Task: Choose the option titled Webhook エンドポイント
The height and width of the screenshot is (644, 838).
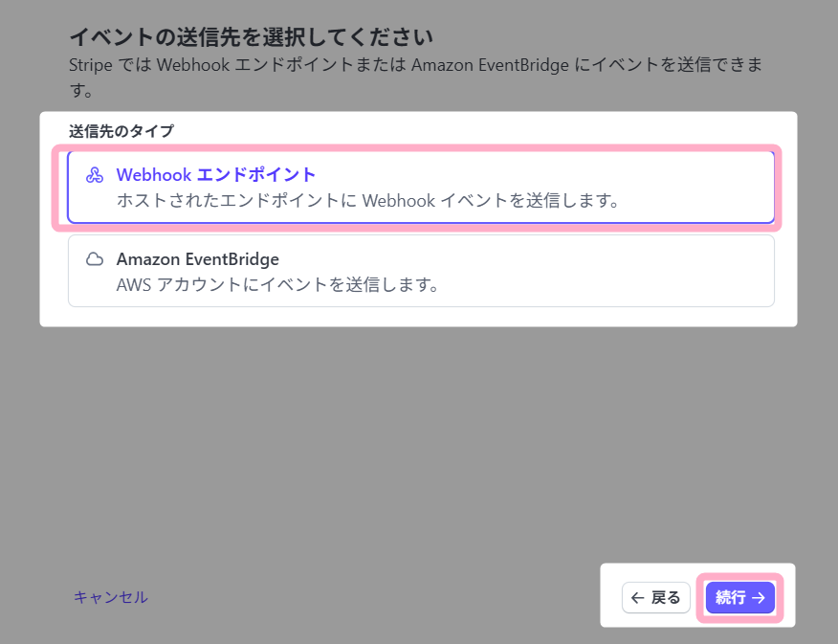Action: [216, 175]
